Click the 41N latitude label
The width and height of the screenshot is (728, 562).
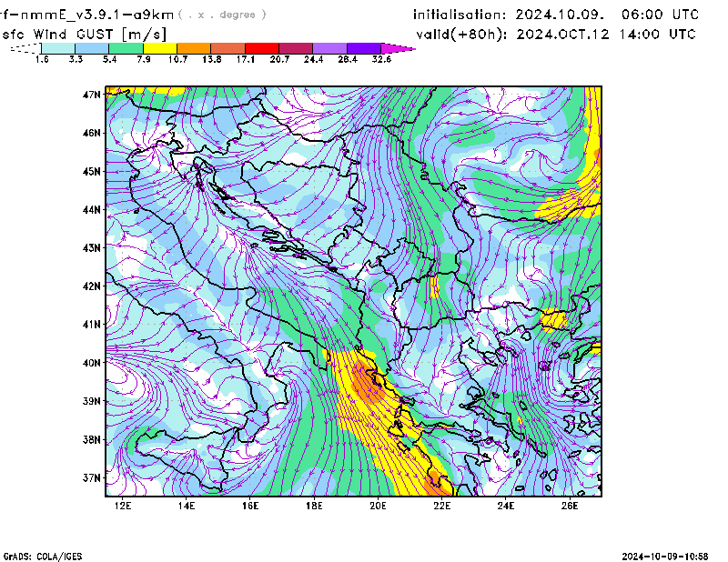(92, 325)
